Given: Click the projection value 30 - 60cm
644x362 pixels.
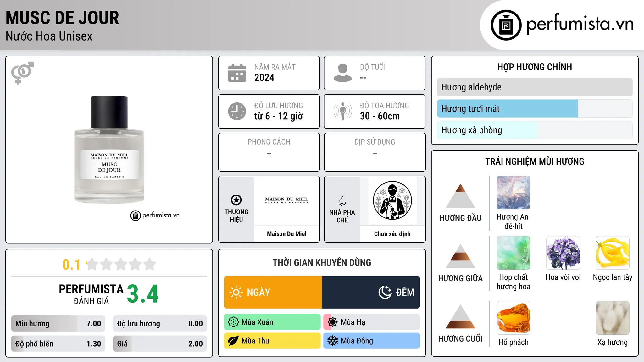Looking at the screenshot, I should [x=380, y=116].
